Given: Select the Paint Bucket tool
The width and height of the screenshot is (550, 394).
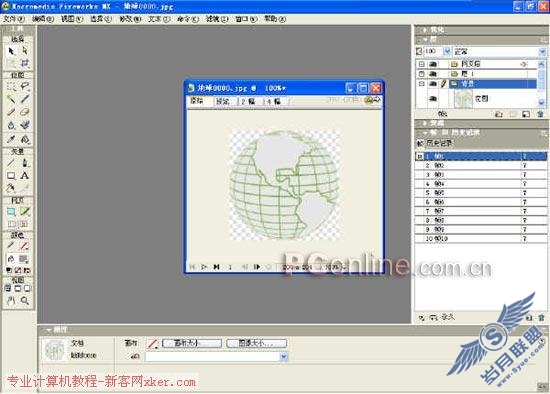Looking at the screenshot, I should [24, 139].
